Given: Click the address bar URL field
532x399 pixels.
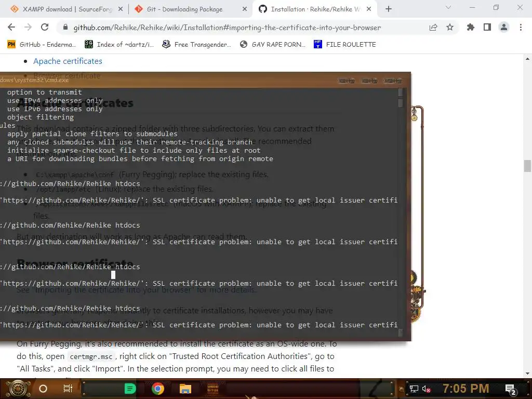Looking at the screenshot, I should coord(227,28).
